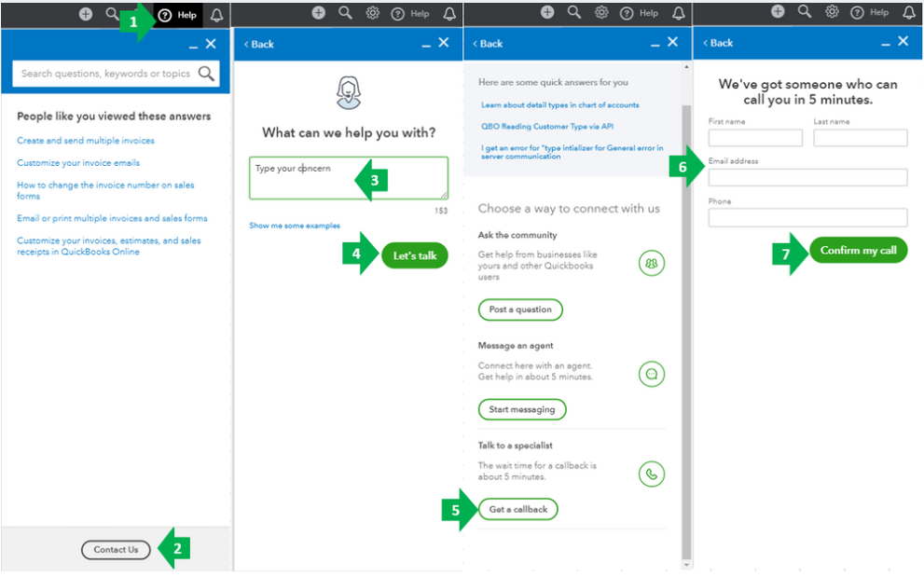Open 'Create and send multiple invoices' link
924x577 pixels.
tap(86, 141)
